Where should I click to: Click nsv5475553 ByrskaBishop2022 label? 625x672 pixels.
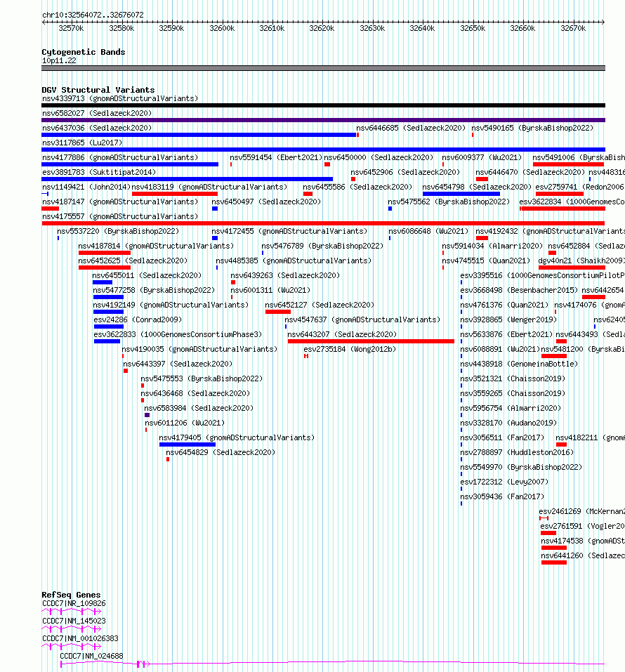pyautogui.click(x=202, y=379)
